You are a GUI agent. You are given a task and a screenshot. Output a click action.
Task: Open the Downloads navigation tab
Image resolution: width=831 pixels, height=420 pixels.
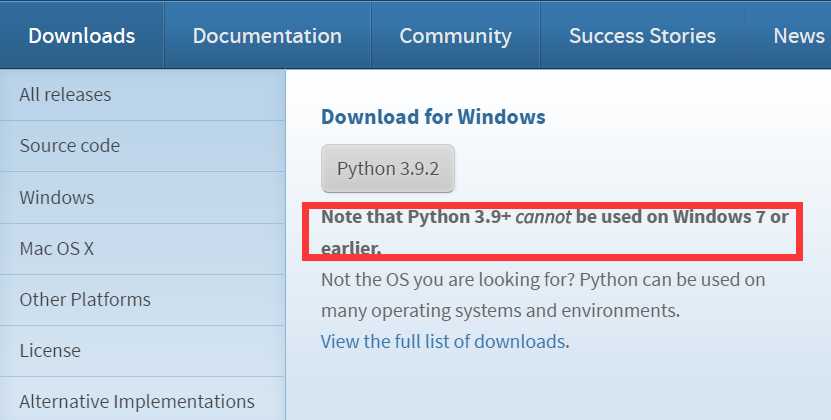click(x=82, y=36)
